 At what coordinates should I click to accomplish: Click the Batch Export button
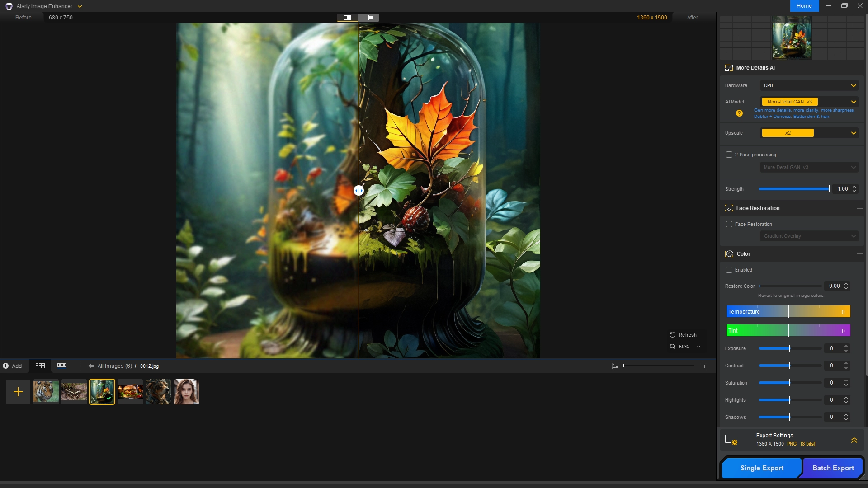pos(833,468)
